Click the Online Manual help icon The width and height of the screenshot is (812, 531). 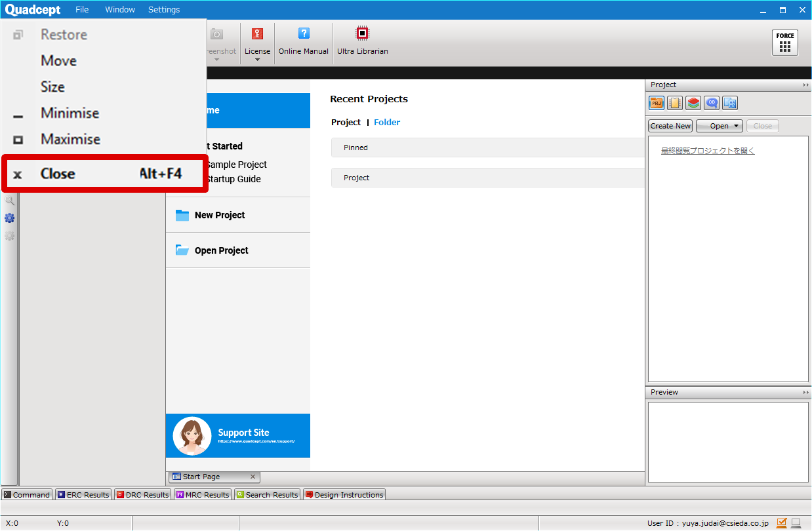click(x=303, y=41)
